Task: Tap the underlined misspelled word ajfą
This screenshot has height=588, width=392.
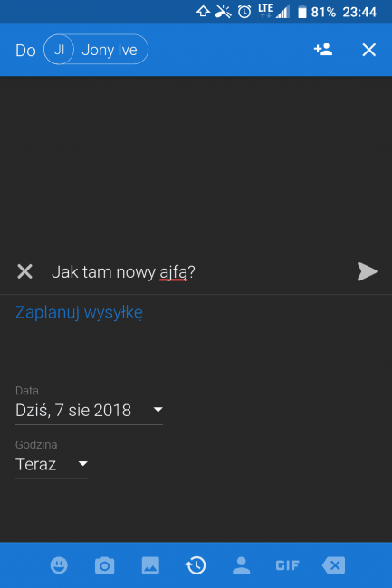Action: click(x=173, y=272)
